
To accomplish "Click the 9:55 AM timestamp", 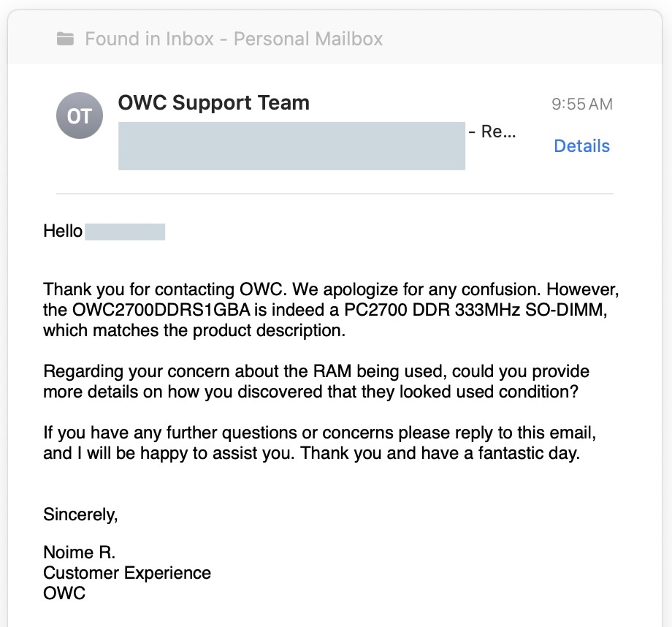I will point(582,104).
